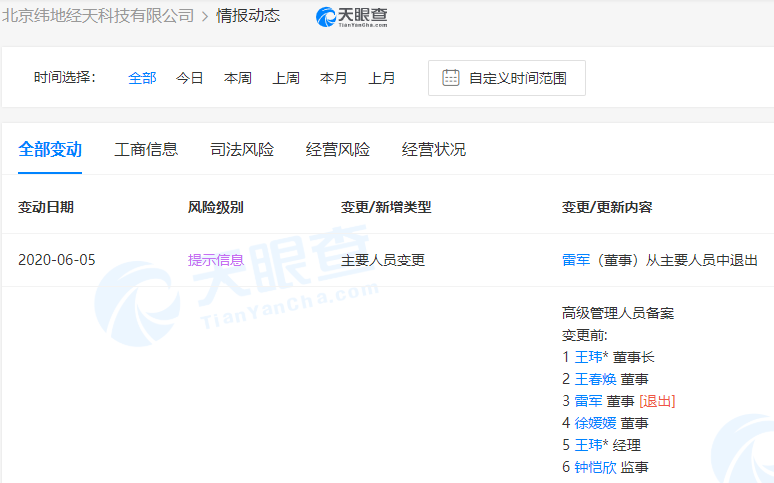Viewport: 774px width, 483px height.
Task: Open 雷军 董事 link marked 退出
Action: [588, 401]
